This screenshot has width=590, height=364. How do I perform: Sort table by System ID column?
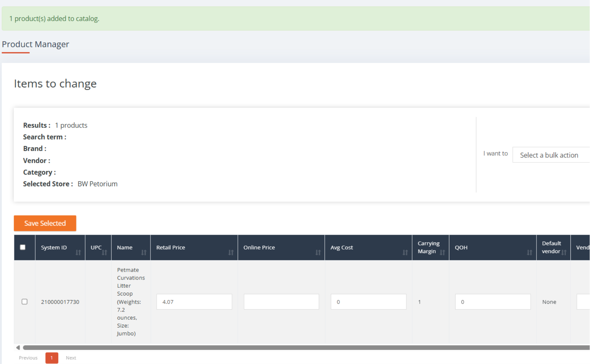(x=78, y=252)
